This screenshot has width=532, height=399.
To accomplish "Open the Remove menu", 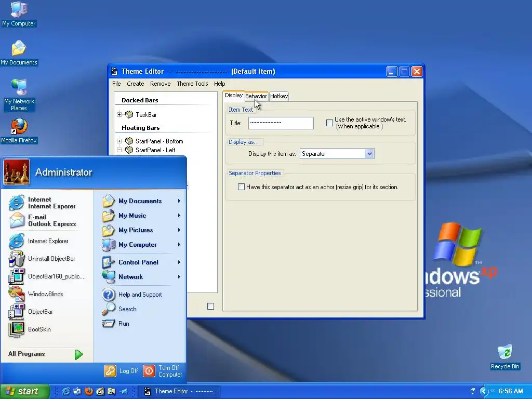I will point(160,84).
